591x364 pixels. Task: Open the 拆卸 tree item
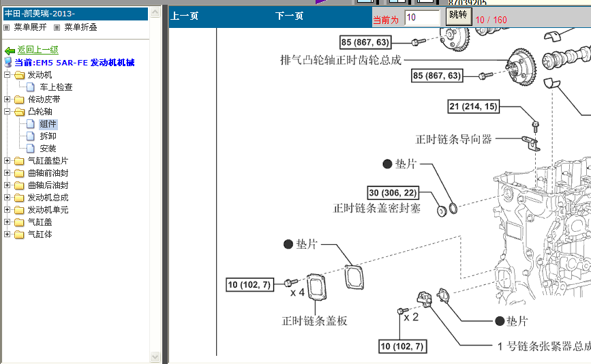point(48,136)
